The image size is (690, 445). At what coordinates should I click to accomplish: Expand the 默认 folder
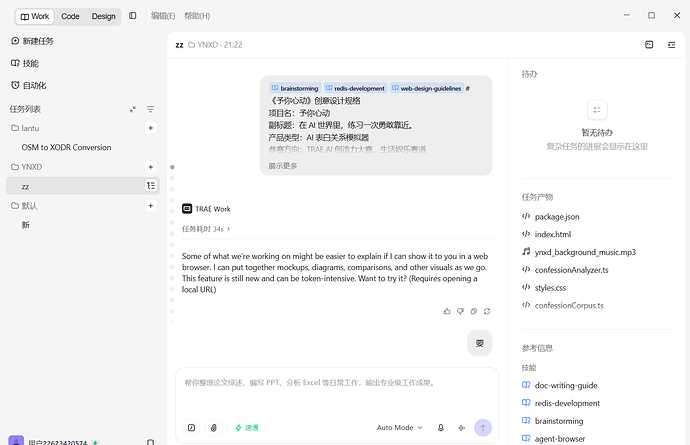24,206
